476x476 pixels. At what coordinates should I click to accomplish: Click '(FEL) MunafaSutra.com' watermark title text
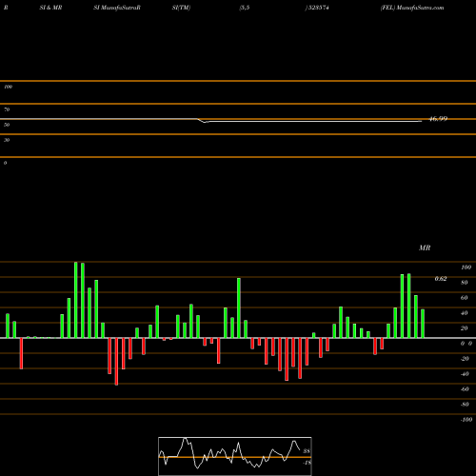pos(412,8)
